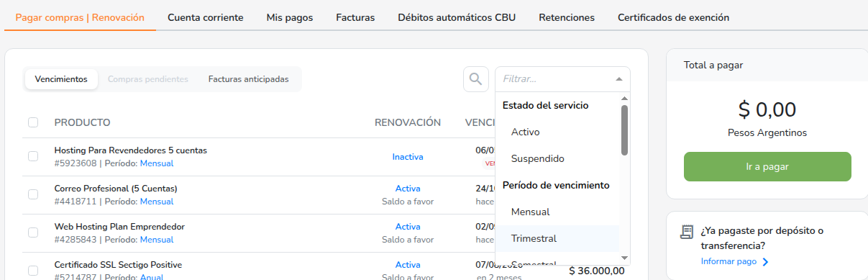Switch to the Retenciones tab
This screenshot has width=868, height=280.
pyautogui.click(x=567, y=17)
